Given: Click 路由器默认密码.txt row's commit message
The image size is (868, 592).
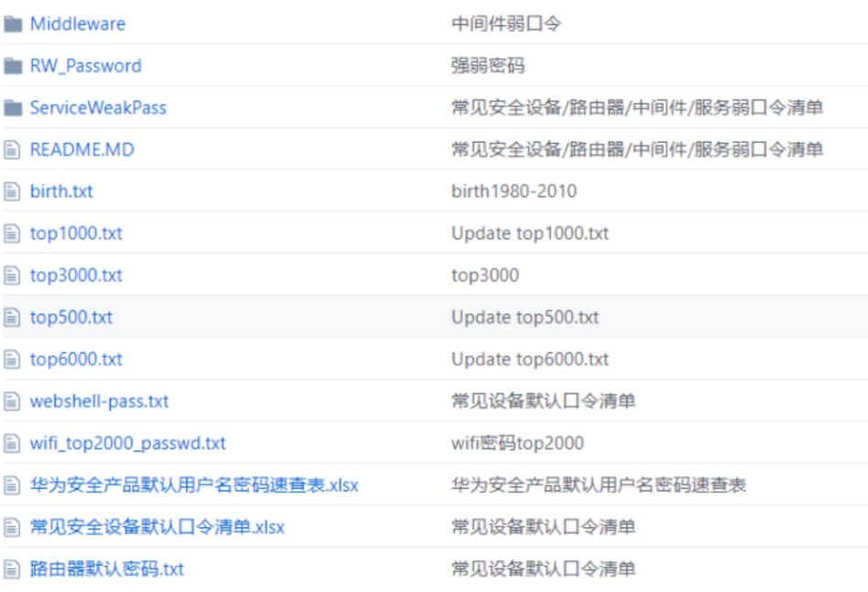Looking at the screenshot, I should [544, 569].
